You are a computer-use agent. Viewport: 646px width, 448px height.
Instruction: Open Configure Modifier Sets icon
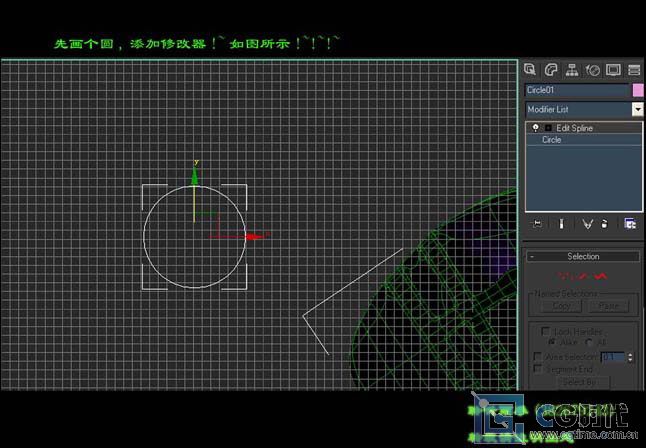point(630,224)
